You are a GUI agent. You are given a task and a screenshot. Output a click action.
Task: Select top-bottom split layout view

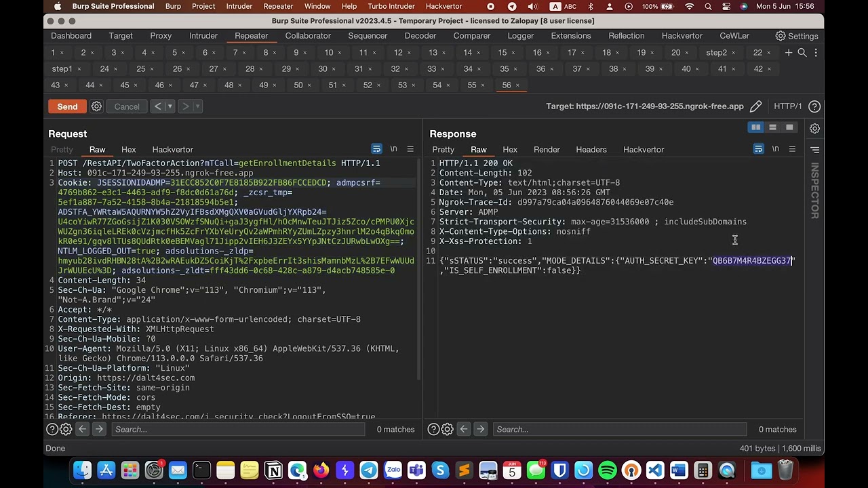772,127
